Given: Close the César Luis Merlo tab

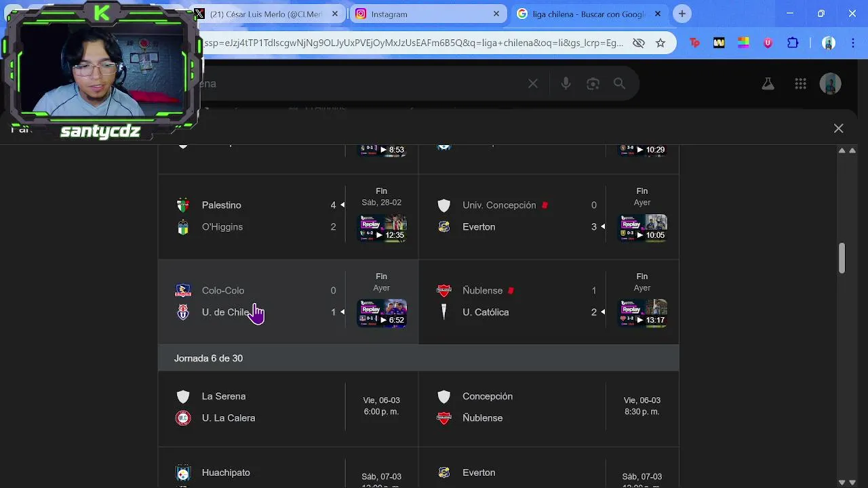Looking at the screenshot, I should (334, 14).
